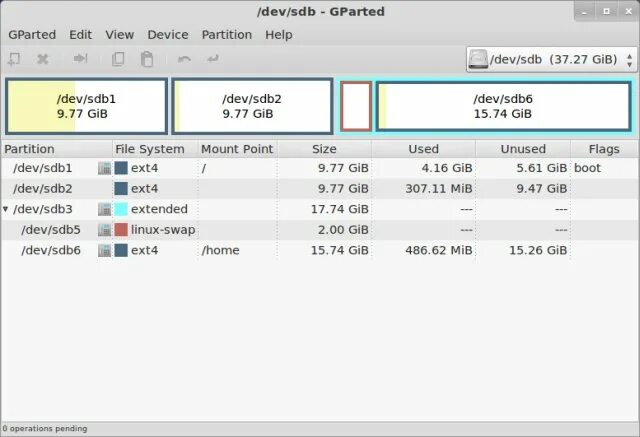Viewport: 640px width, 437px height.
Task: Click the '15.26 GiB' unused value
Action: pyautogui.click(x=538, y=250)
